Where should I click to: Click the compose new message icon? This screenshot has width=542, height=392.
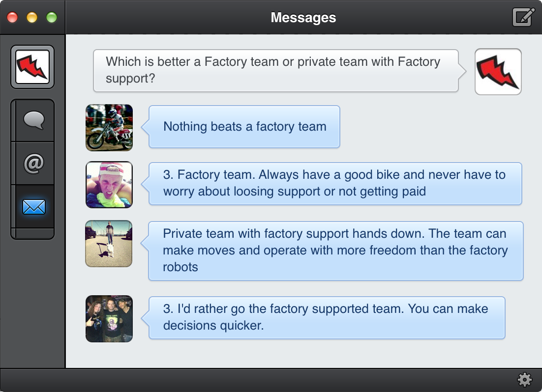click(523, 18)
